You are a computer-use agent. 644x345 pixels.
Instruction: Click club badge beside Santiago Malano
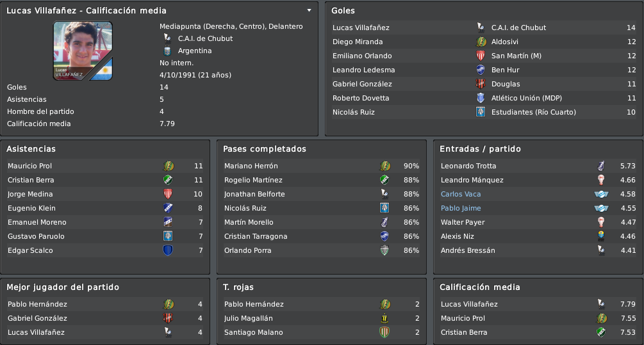point(384,332)
